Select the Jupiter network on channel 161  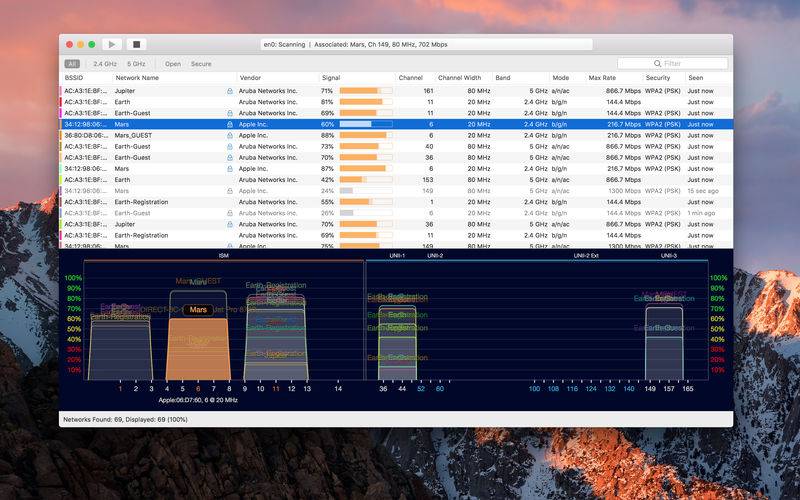click(x=396, y=91)
